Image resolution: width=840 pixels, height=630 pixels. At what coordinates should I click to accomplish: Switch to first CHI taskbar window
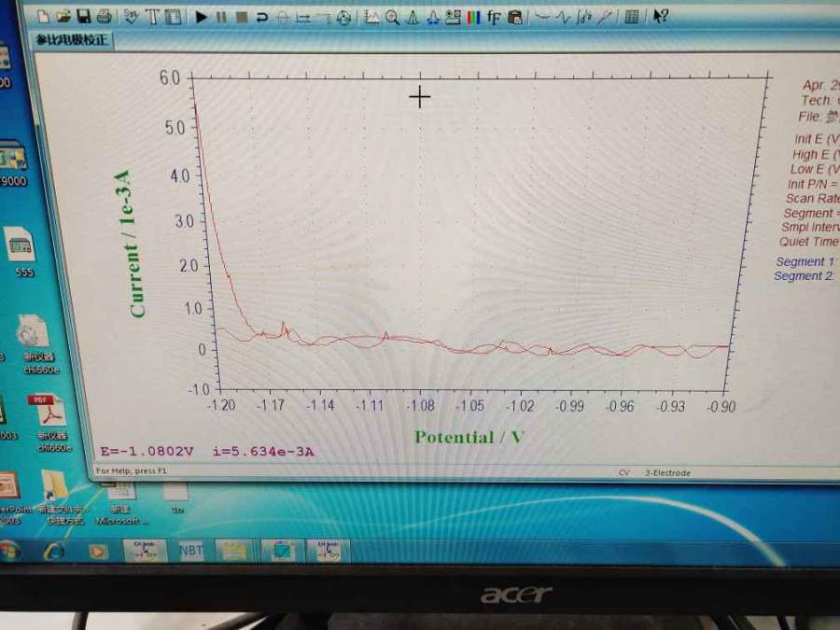145,551
